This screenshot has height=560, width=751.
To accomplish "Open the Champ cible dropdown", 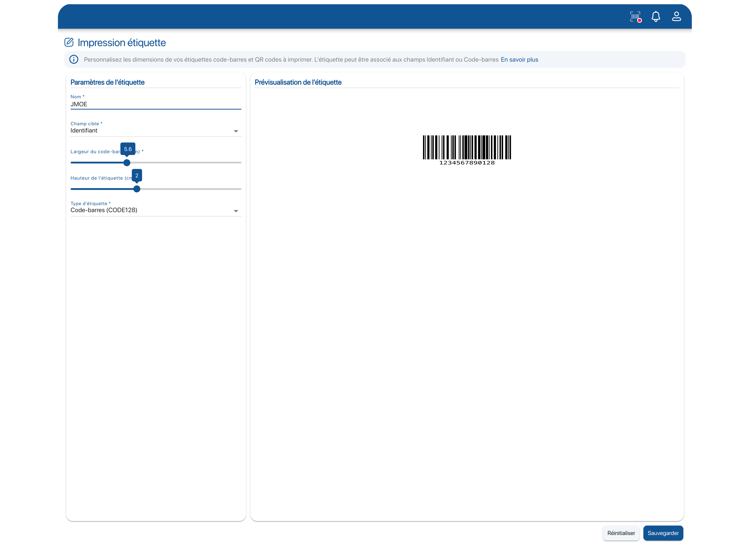I will click(x=156, y=131).
